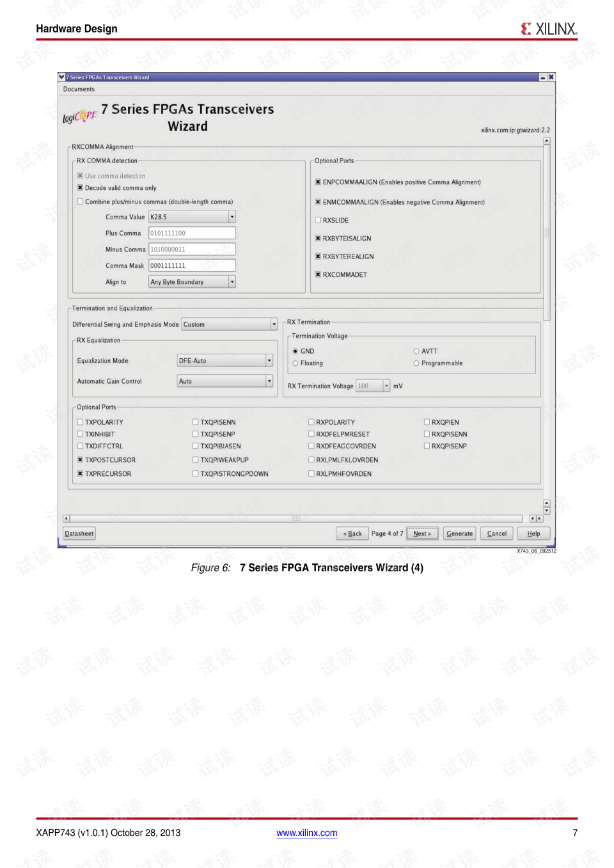The height and width of the screenshot is (868, 614).
Task: Enable the RXSLIDE port checkbox
Action: coord(318,220)
